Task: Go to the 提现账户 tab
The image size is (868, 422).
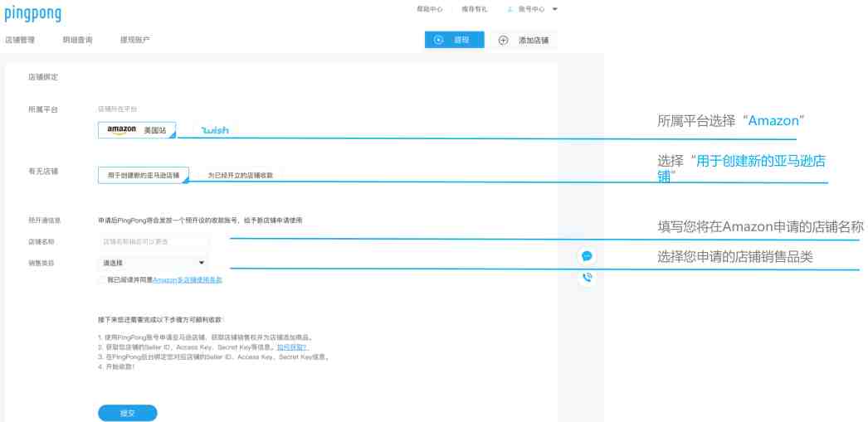Action: (x=135, y=40)
